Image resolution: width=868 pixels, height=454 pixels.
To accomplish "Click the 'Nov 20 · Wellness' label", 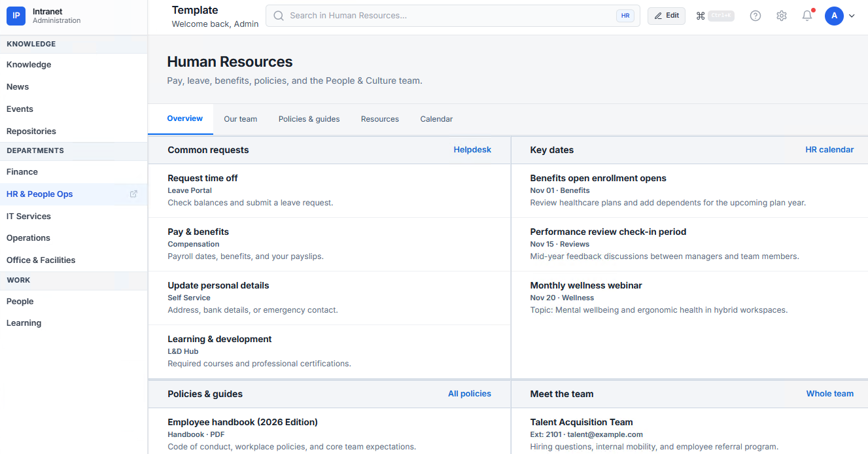I will pyautogui.click(x=562, y=298).
